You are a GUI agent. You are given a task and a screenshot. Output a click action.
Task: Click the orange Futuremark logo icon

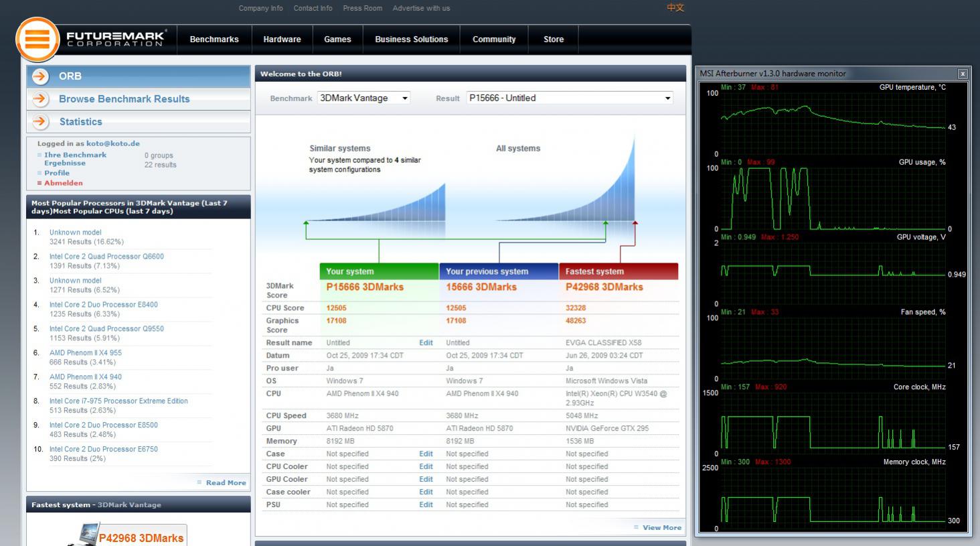pyautogui.click(x=37, y=40)
